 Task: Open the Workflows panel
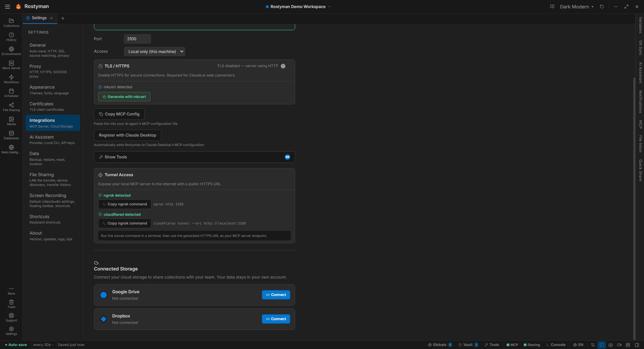pyautogui.click(x=11, y=79)
